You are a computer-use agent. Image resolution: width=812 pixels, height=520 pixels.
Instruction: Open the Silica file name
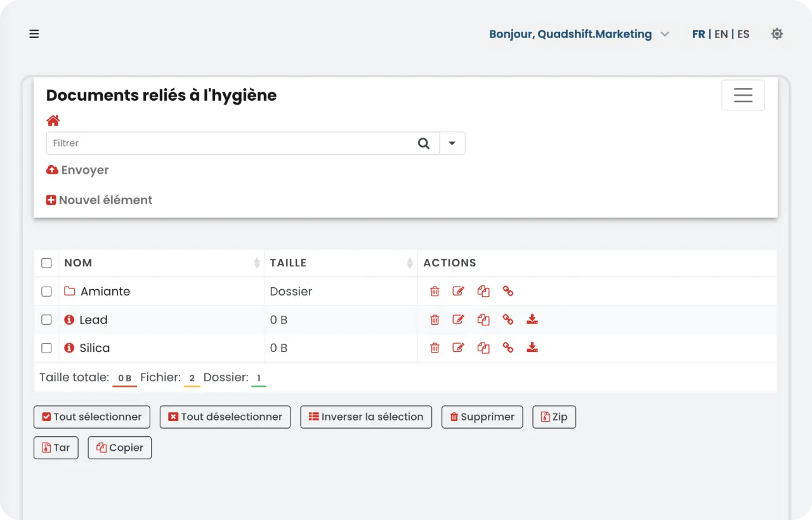coord(95,348)
